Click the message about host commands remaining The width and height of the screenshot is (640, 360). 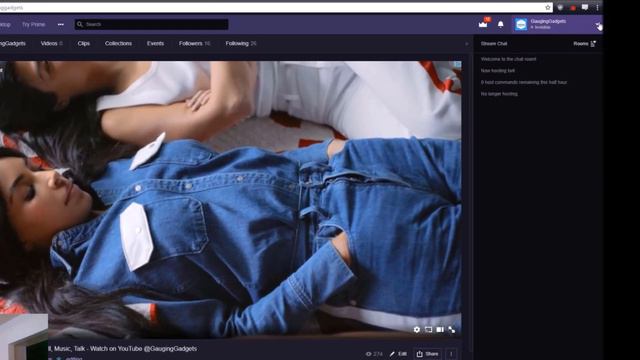point(524,82)
